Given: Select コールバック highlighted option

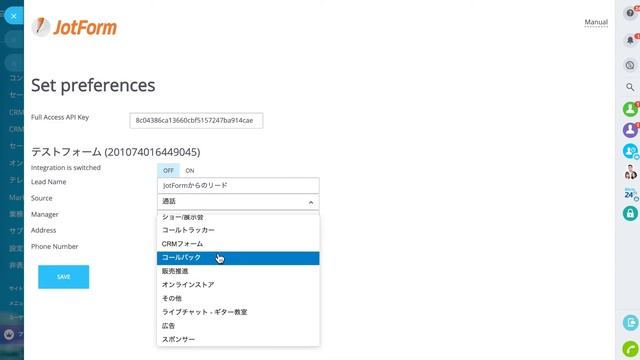Looking at the screenshot, I should [x=238, y=258].
